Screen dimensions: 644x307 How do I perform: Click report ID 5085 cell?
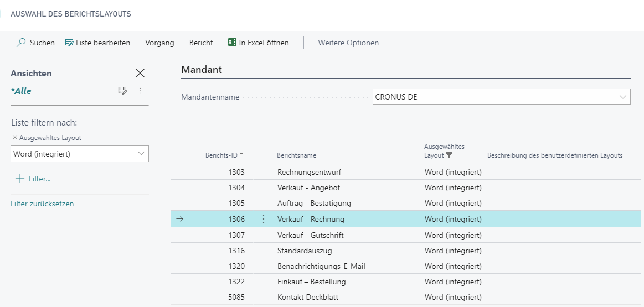(236, 297)
